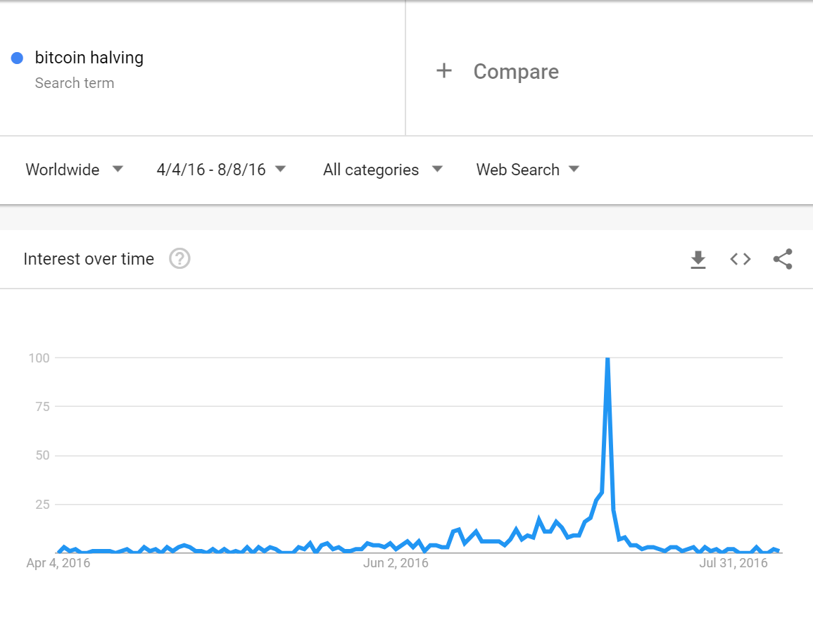Click the Compare text button
813x644 pixels.
click(516, 72)
